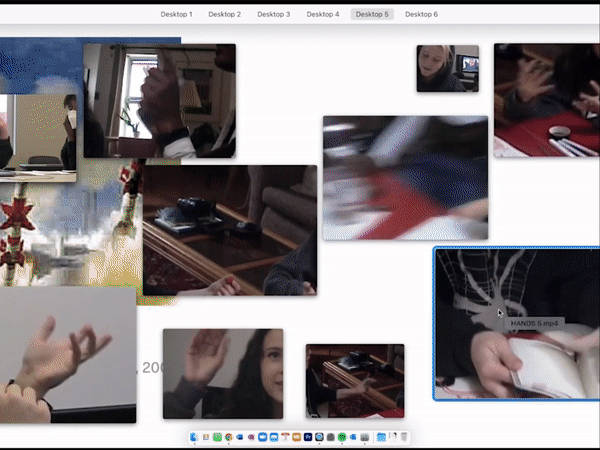
Task: Click the Zoom app icon in Dock
Action: point(262,438)
